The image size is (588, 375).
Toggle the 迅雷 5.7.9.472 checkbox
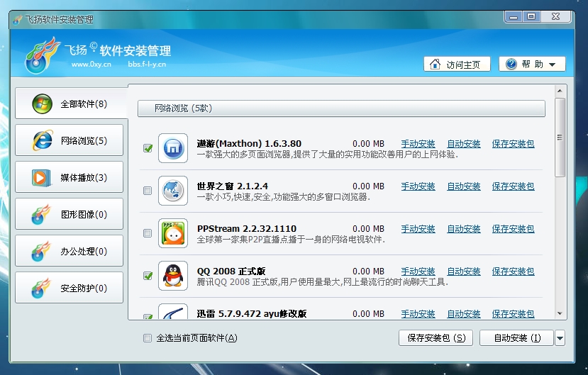click(x=148, y=317)
